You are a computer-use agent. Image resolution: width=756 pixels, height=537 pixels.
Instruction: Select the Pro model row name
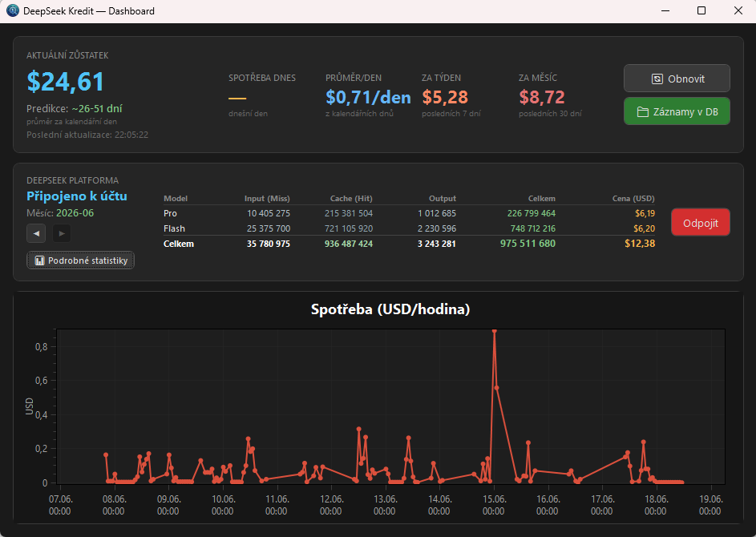point(170,213)
